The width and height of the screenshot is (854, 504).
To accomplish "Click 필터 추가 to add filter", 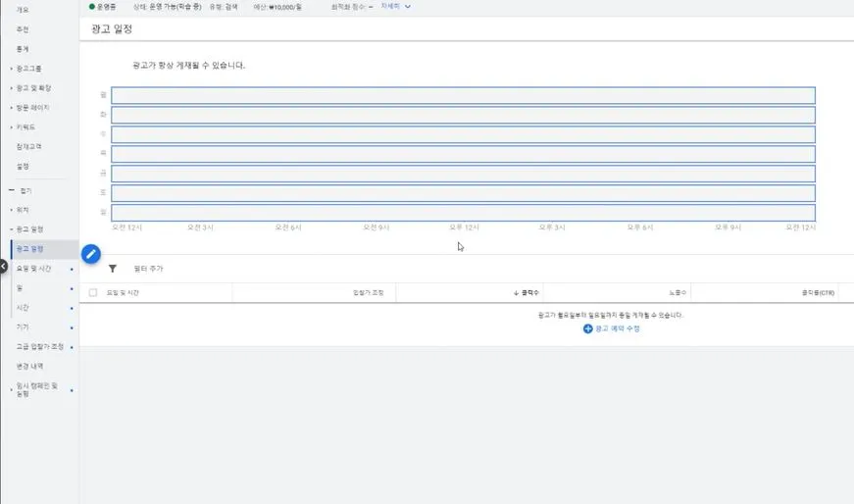I will (x=148, y=269).
